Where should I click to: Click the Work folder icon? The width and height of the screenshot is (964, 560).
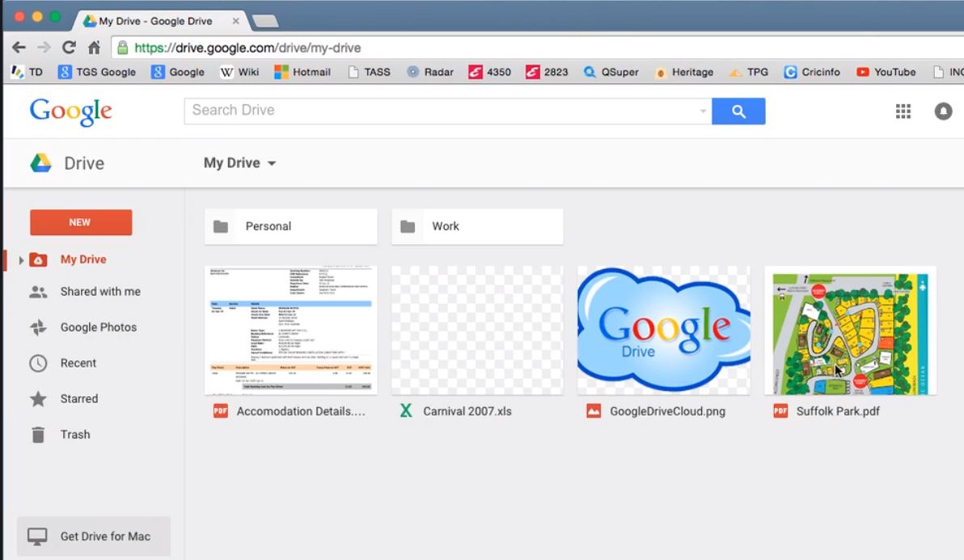pos(408,226)
